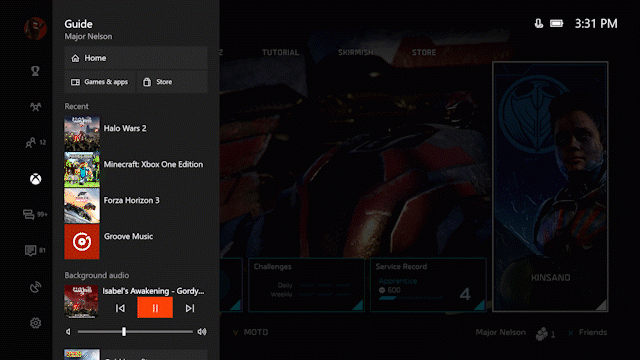The width and height of the screenshot is (640, 360).
Task: Click the low volume speaker icon
Action: 69,332
